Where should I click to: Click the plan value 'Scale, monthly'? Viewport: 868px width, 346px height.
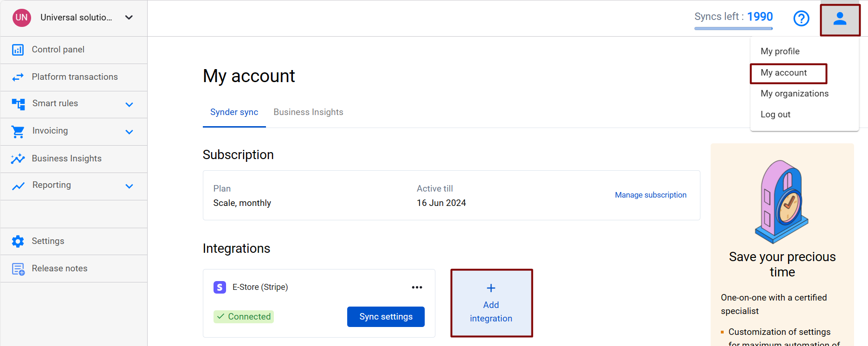[x=242, y=203]
